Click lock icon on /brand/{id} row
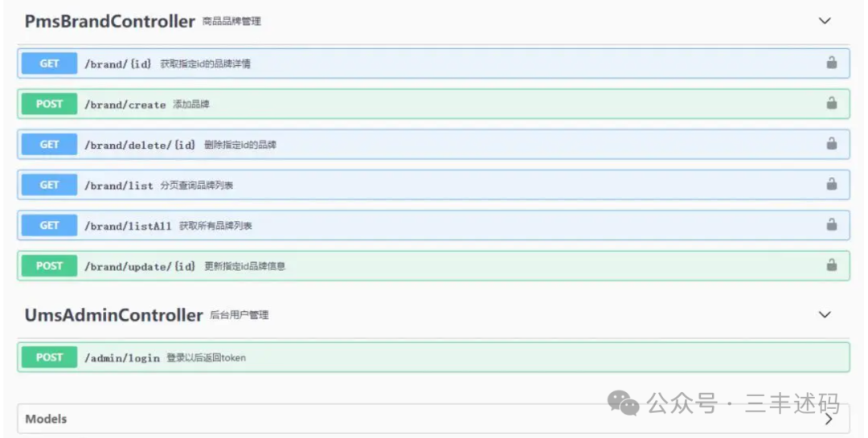868x438 pixels. click(832, 63)
